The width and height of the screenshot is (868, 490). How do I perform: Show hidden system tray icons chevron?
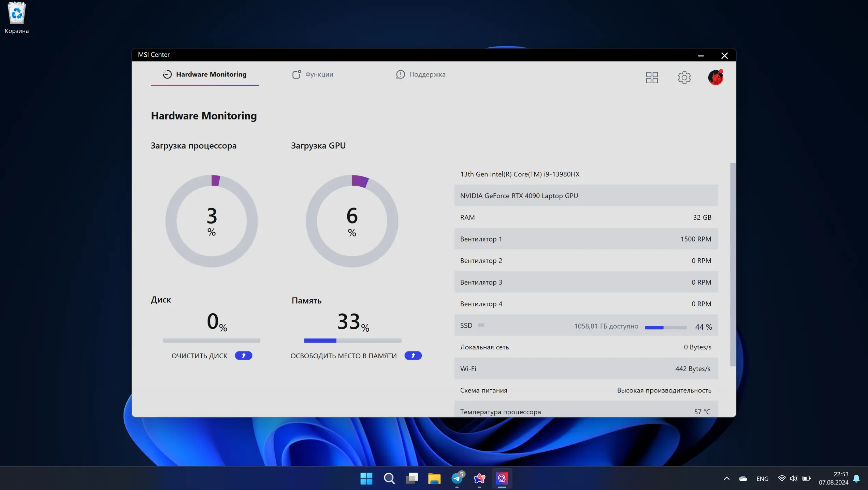pyautogui.click(x=726, y=478)
